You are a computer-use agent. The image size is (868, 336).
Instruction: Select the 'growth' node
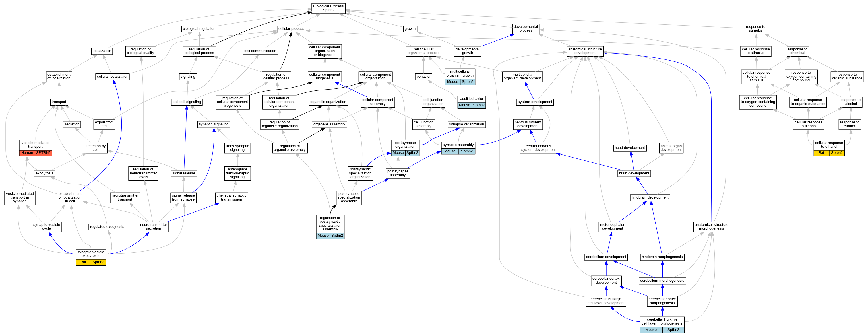tap(410, 29)
